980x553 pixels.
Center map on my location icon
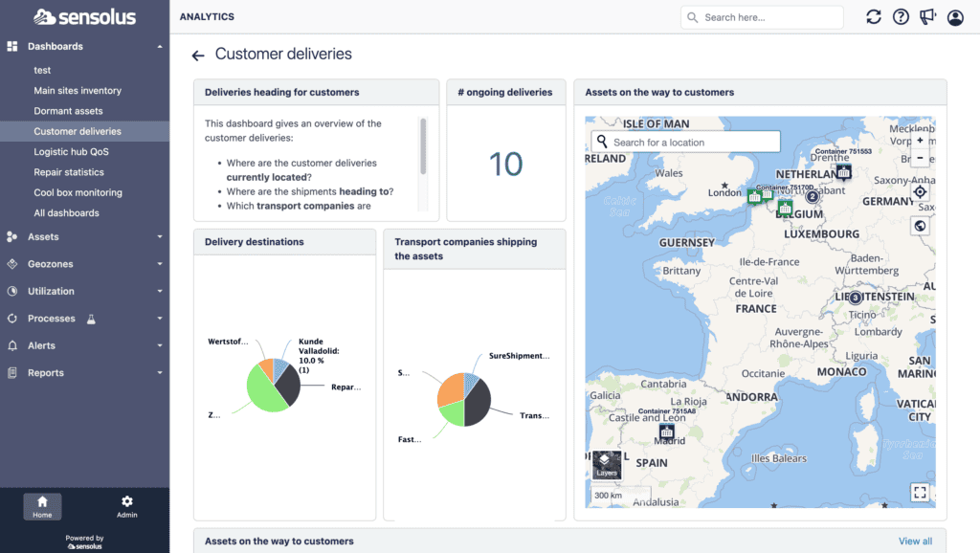(x=920, y=192)
